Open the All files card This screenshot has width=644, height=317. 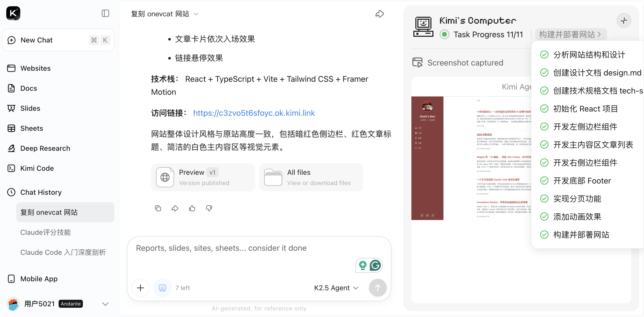[x=311, y=177]
